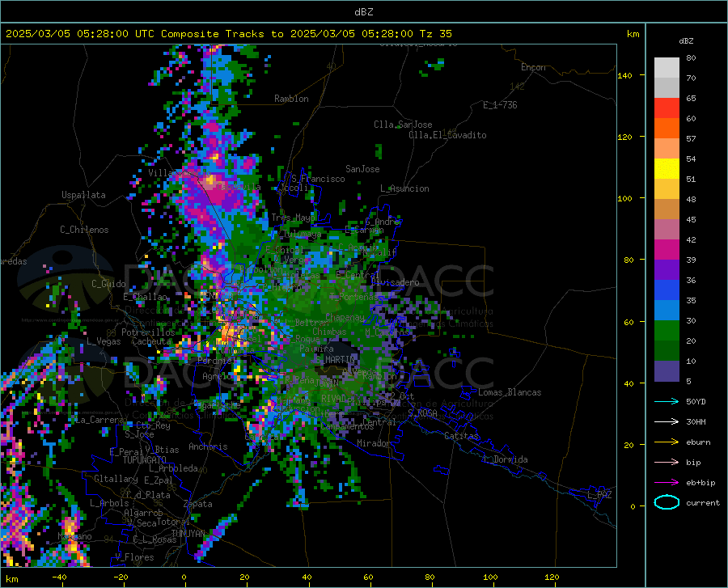Click the 140 km vertical axis tick
Screen dimensions: 728x588
[x=624, y=75]
